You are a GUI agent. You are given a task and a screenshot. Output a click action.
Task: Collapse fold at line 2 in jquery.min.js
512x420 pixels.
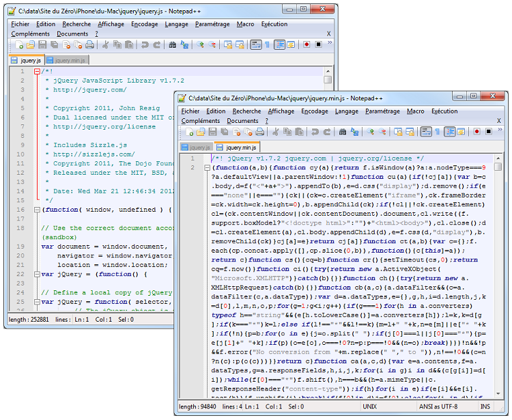coord(207,168)
